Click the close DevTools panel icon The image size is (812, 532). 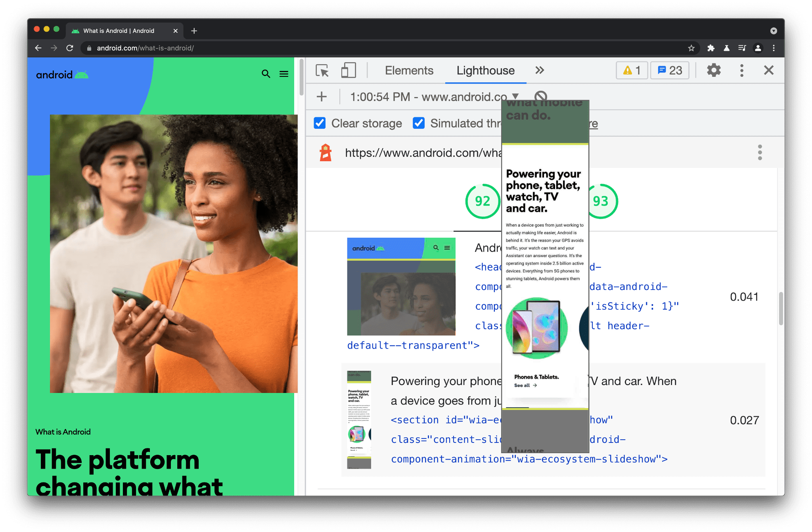click(769, 70)
